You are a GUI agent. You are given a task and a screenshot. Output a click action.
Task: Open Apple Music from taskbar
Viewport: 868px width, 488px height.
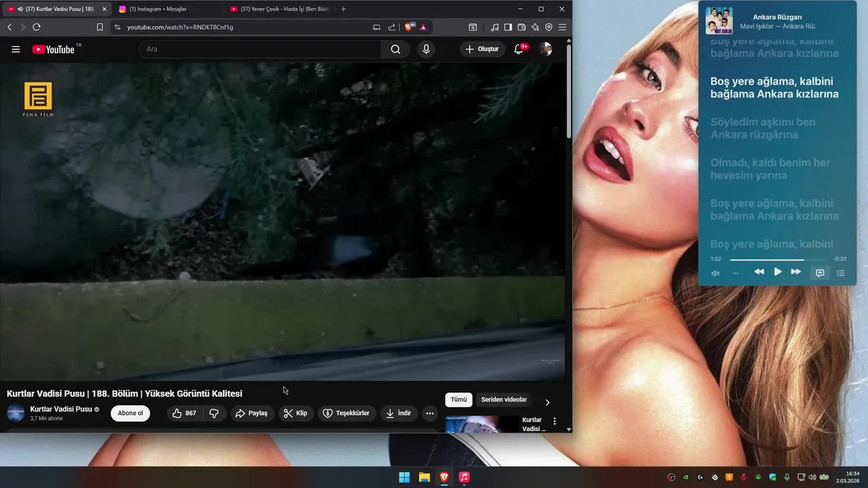coord(464,477)
